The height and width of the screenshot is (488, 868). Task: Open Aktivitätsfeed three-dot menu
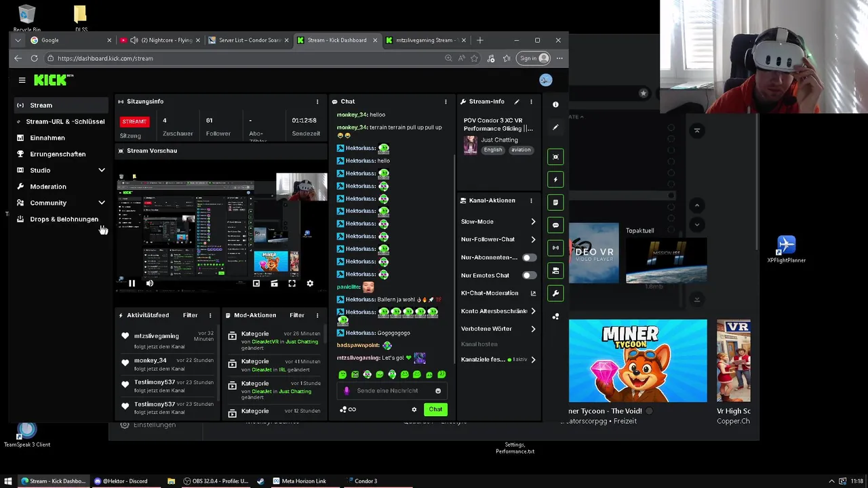click(210, 315)
